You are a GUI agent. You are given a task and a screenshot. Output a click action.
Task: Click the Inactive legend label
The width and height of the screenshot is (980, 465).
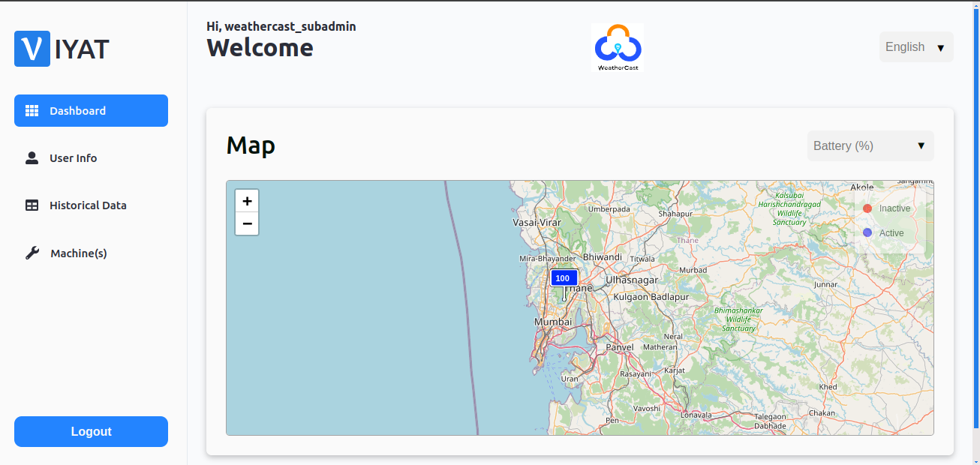894,208
